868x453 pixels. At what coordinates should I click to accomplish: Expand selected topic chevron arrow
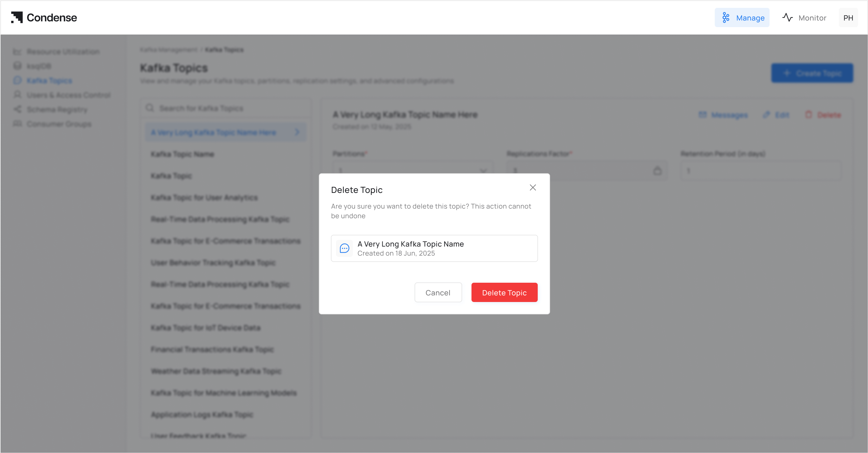click(297, 132)
